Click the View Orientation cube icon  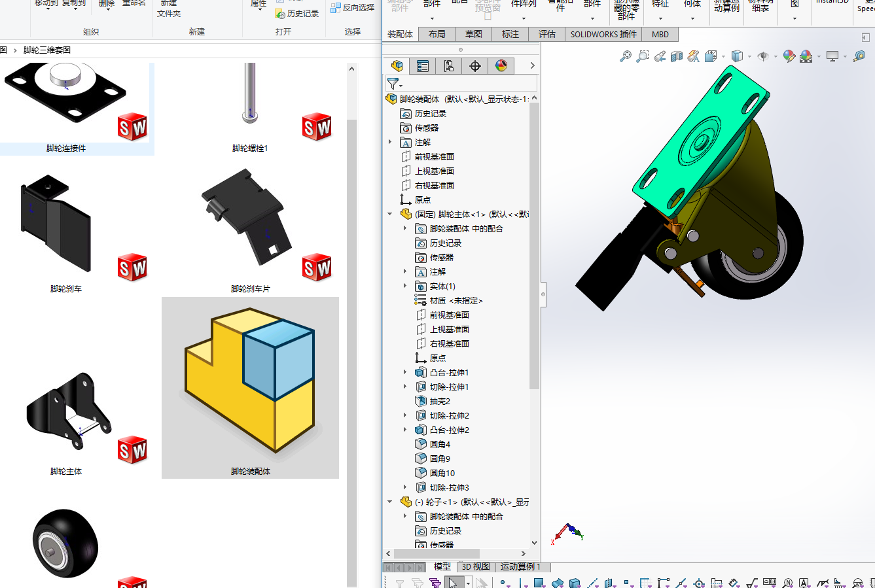pos(711,56)
